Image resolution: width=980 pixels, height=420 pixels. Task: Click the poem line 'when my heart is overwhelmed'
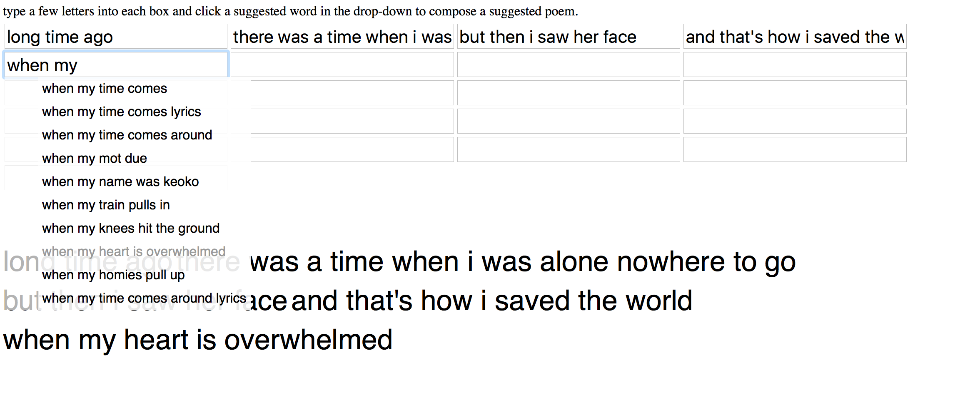click(198, 340)
